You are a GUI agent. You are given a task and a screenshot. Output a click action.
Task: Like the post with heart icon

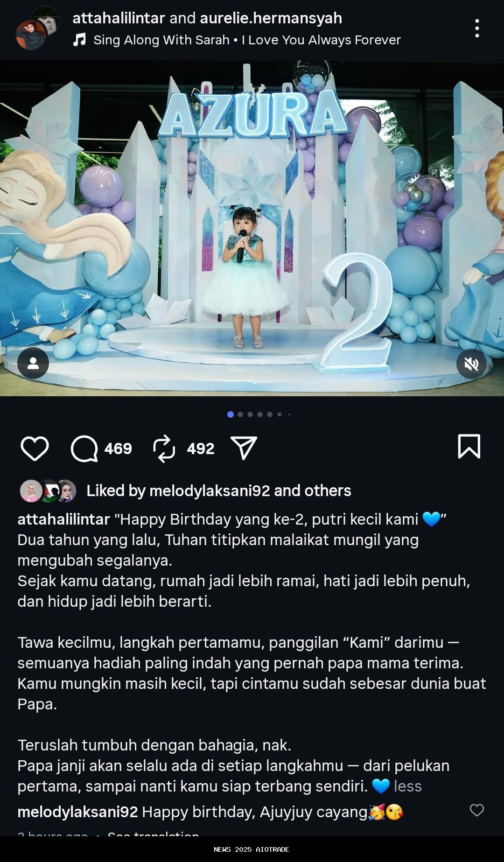point(35,449)
